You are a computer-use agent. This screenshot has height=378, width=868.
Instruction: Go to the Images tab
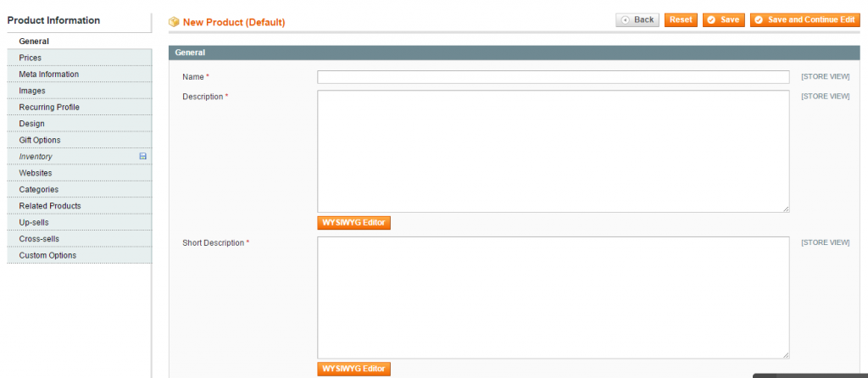[x=79, y=91]
